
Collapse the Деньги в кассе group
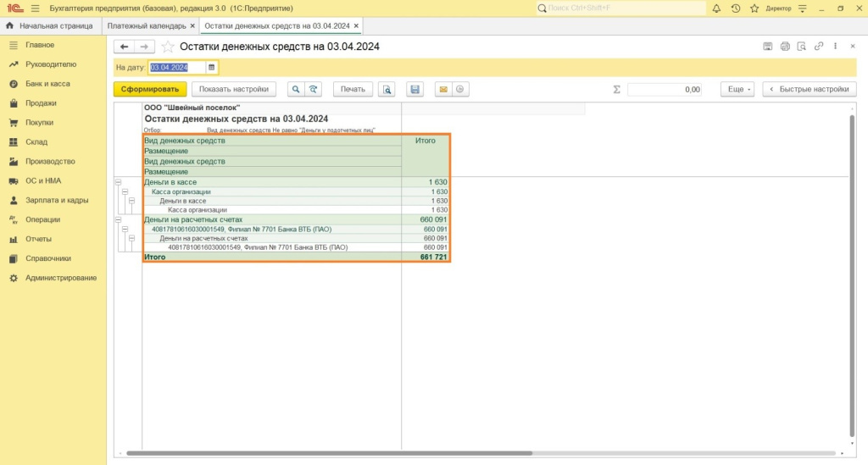click(x=118, y=182)
